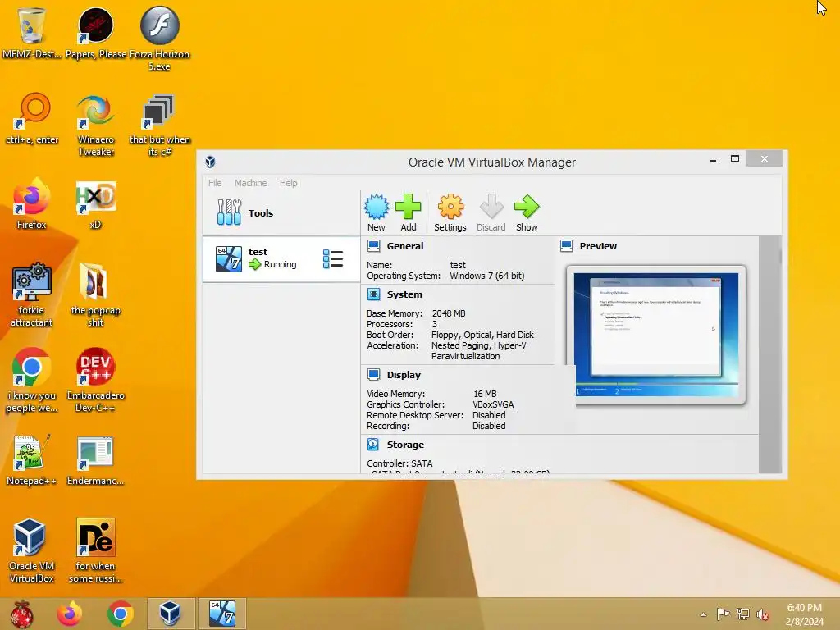Open Chrome from the taskbar

click(x=120, y=614)
